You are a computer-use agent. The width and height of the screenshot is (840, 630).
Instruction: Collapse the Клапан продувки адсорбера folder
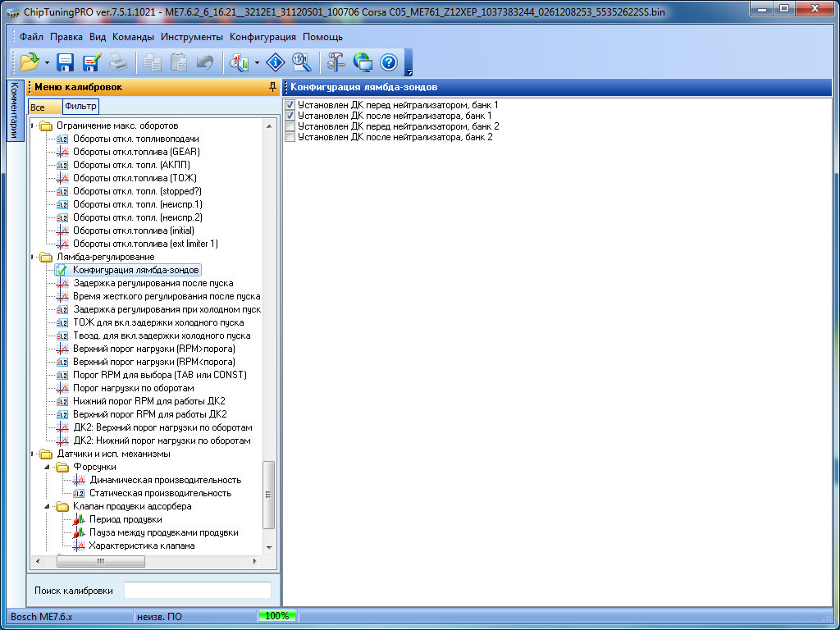click(46, 506)
